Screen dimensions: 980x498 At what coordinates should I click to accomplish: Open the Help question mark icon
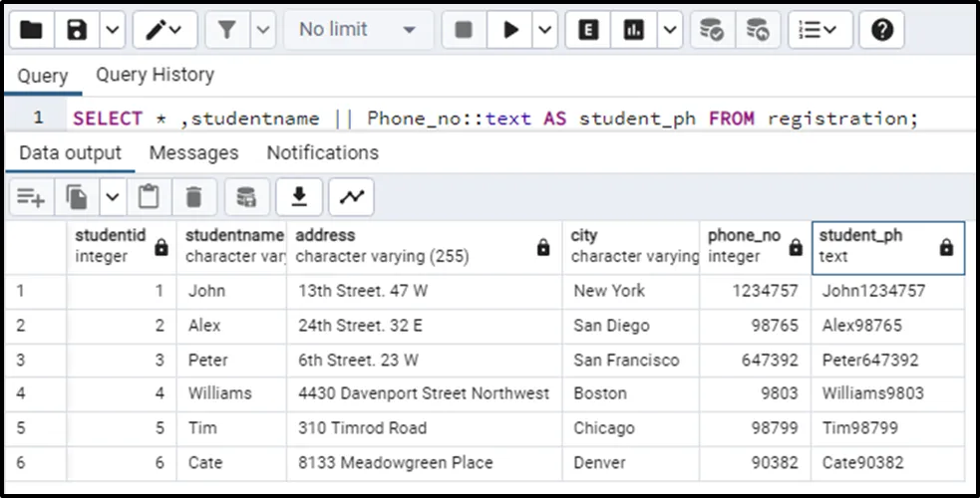click(881, 30)
